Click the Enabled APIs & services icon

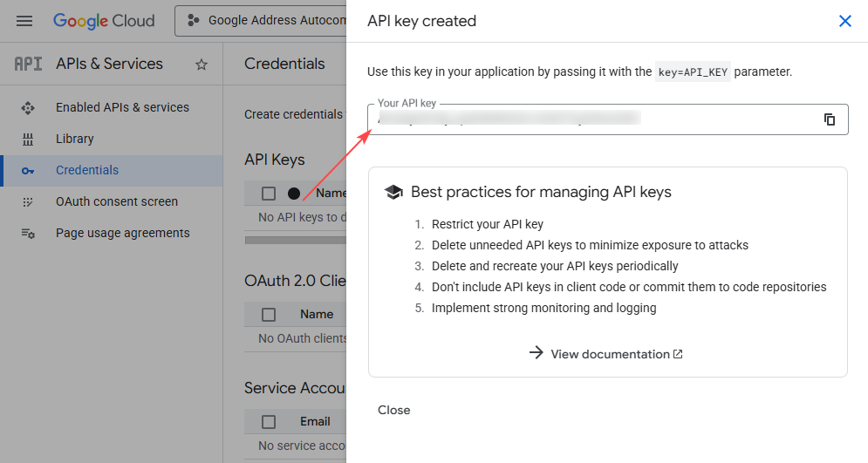click(28, 107)
